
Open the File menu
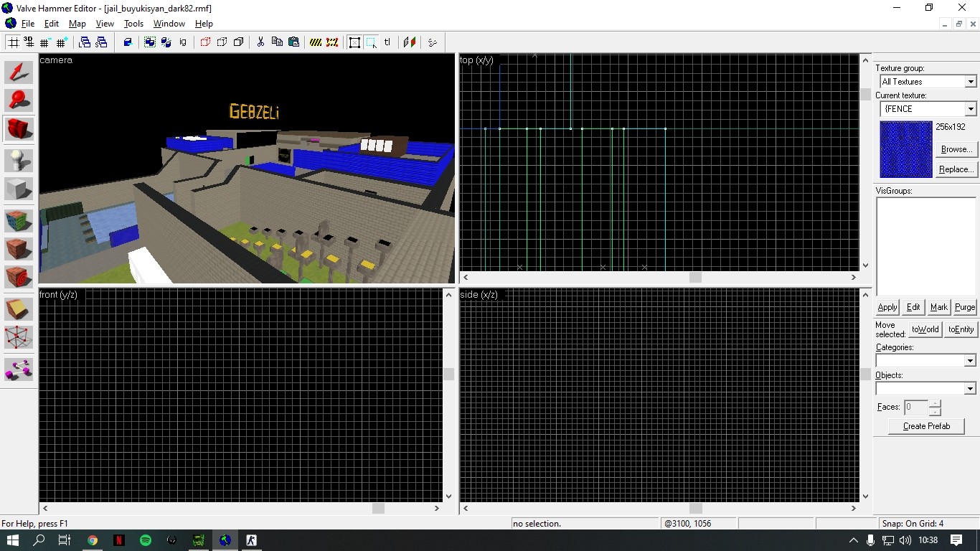27,24
